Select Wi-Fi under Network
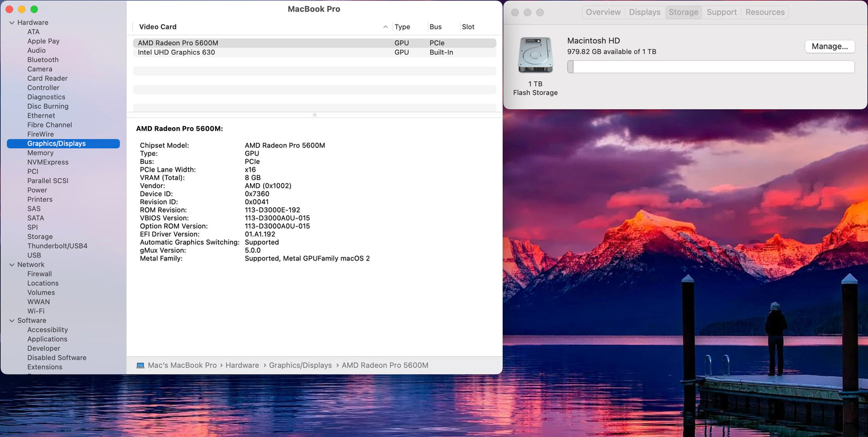Screen dimensions: 868x437 point(36,311)
